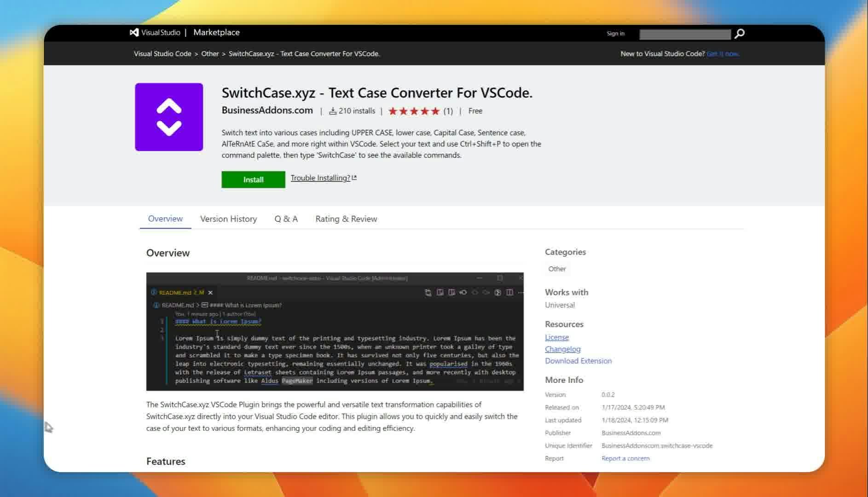Click the Last updated date value
This screenshot has height=497, width=868.
635,420
